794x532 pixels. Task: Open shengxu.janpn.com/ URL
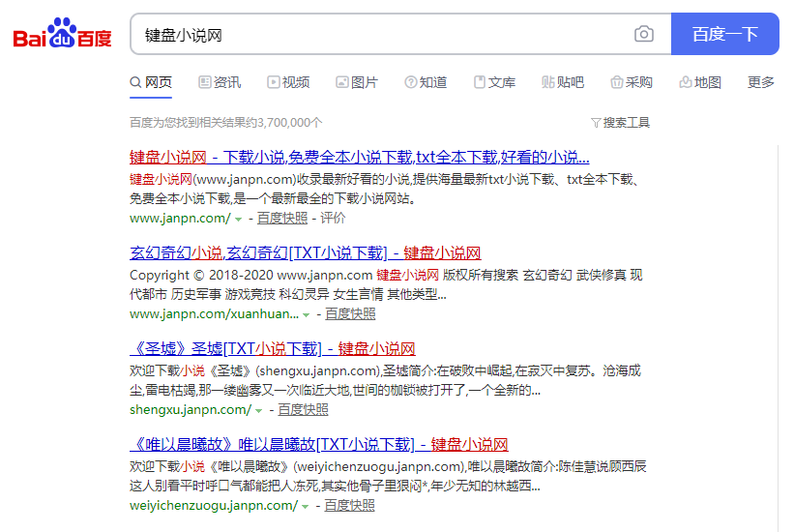[191, 410]
